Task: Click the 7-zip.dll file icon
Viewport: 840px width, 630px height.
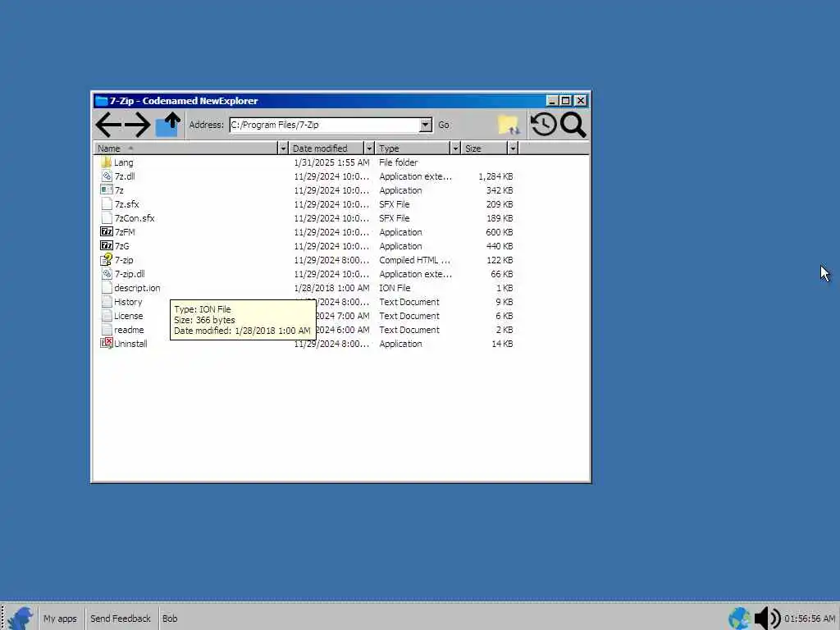Action: click(x=106, y=274)
